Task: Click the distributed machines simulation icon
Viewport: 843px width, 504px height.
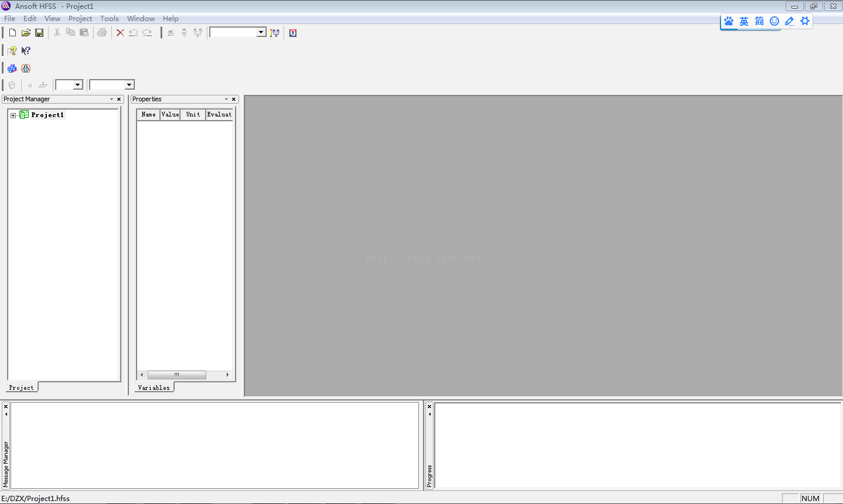Action: point(198,33)
